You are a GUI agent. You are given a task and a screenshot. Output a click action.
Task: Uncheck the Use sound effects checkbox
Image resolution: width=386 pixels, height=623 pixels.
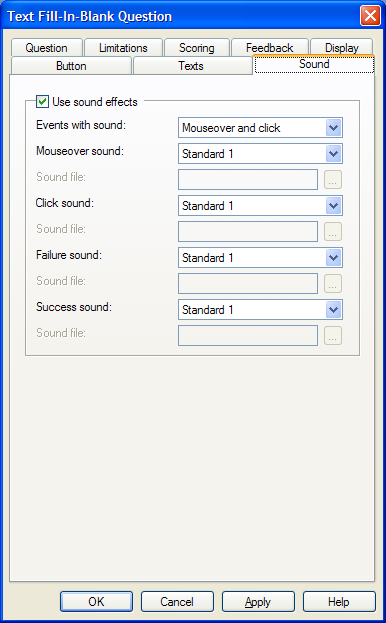coord(42,102)
